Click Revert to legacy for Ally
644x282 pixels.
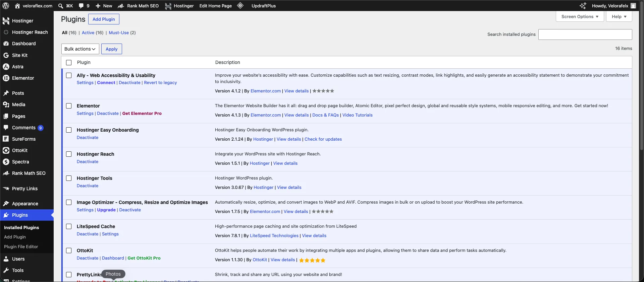tap(160, 83)
